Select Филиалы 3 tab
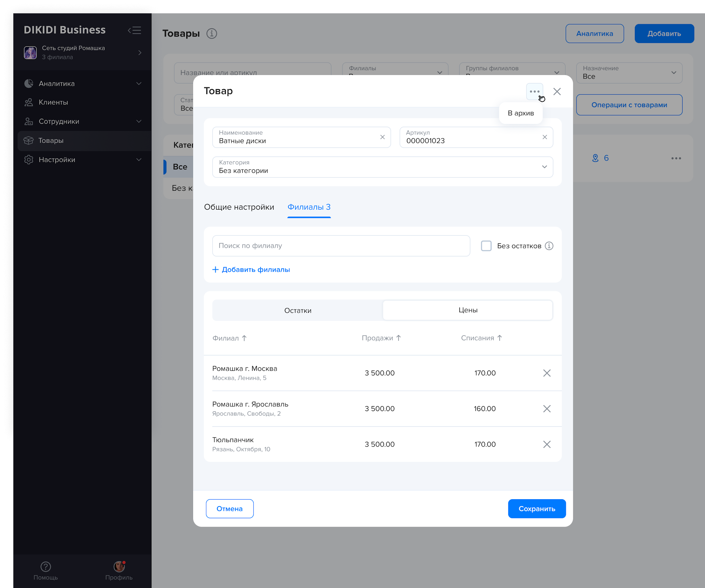705x588 pixels. click(x=309, y=207)
